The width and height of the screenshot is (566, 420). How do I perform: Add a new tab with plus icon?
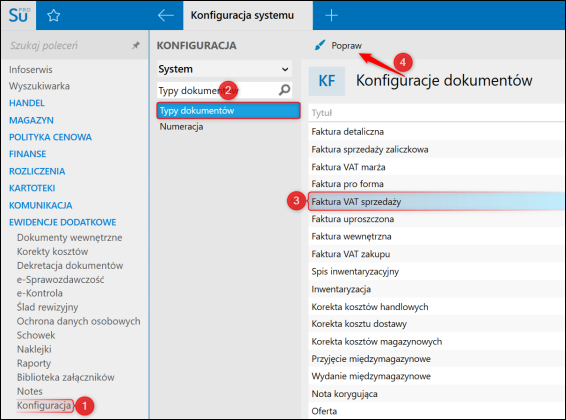tap(331, 16)
